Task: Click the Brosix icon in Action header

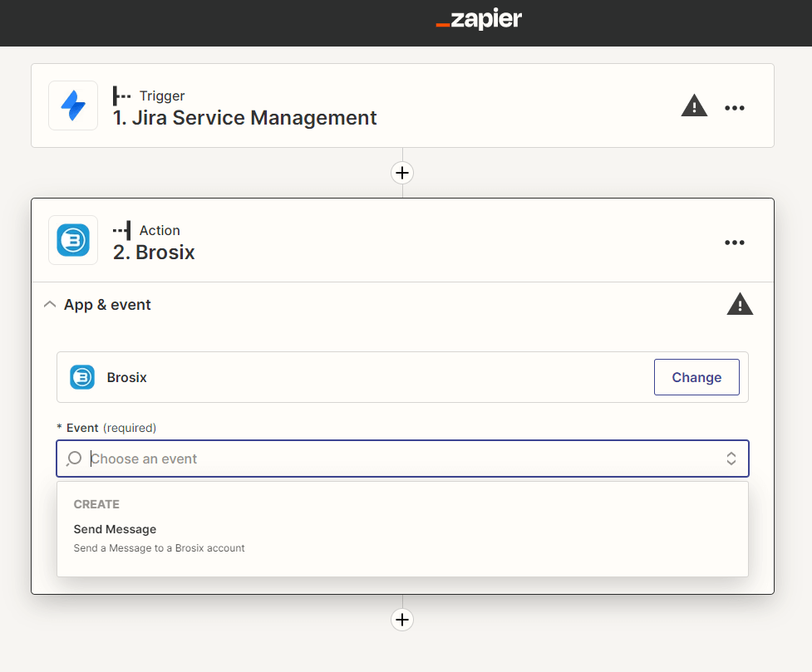Action: pos(73,240)
